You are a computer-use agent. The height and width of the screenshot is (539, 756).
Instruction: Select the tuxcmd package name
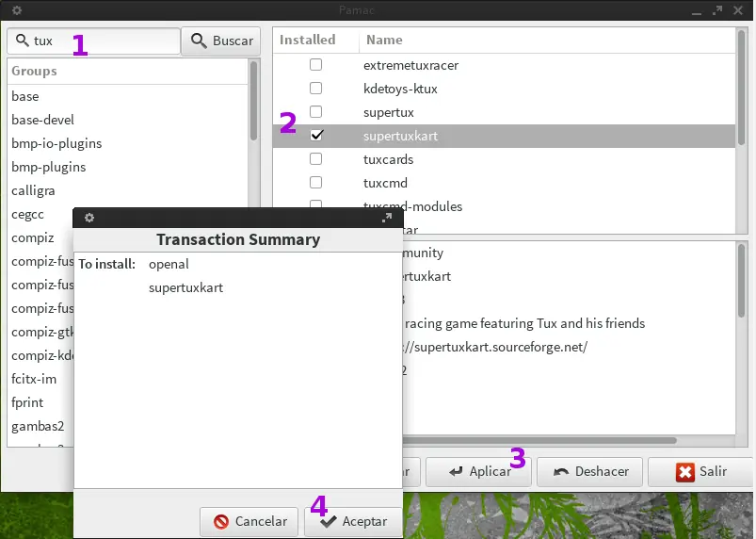pos(385,184)
